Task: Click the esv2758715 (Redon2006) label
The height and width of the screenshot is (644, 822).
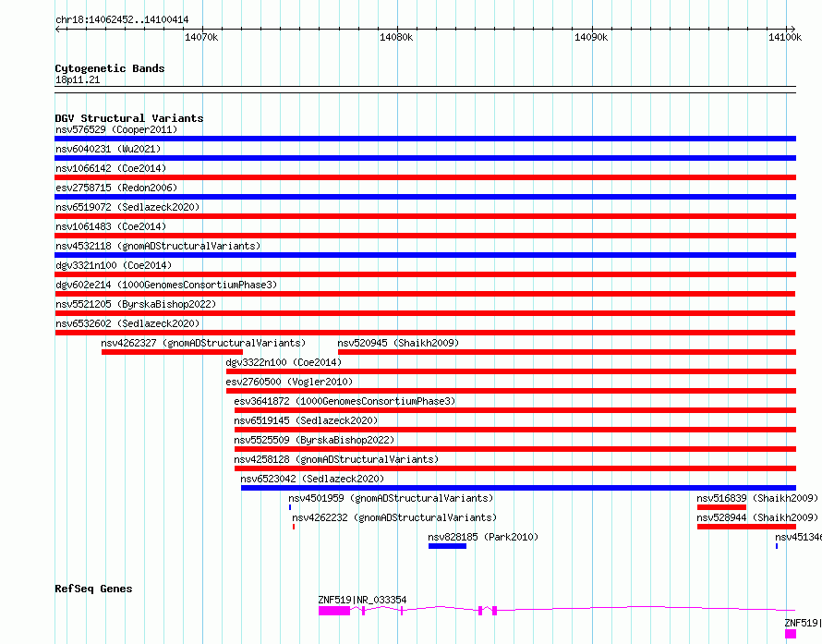Action: (x=116, y=188)
